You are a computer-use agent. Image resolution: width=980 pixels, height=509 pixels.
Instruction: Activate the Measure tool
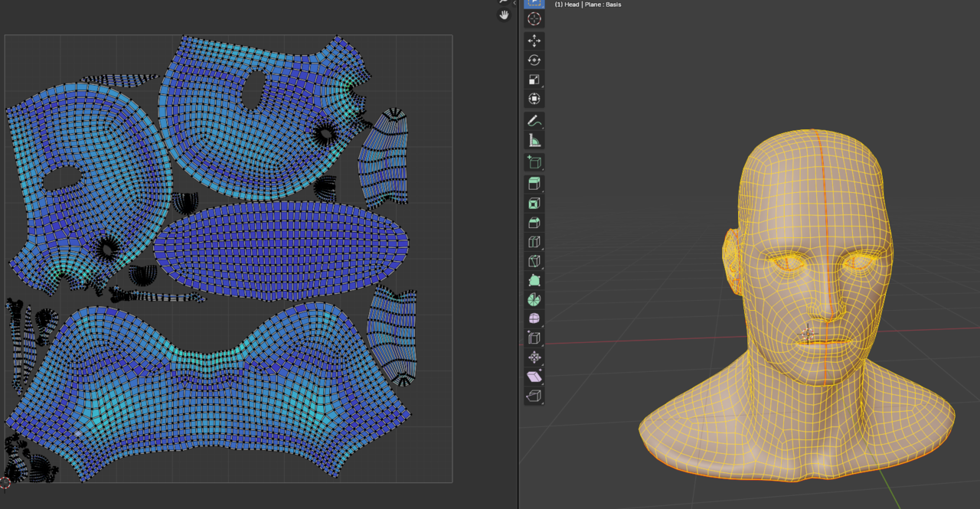tap(534, 140)
